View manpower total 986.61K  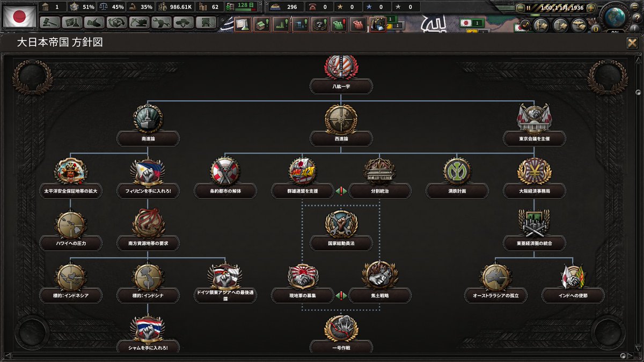tap(174, 7)
